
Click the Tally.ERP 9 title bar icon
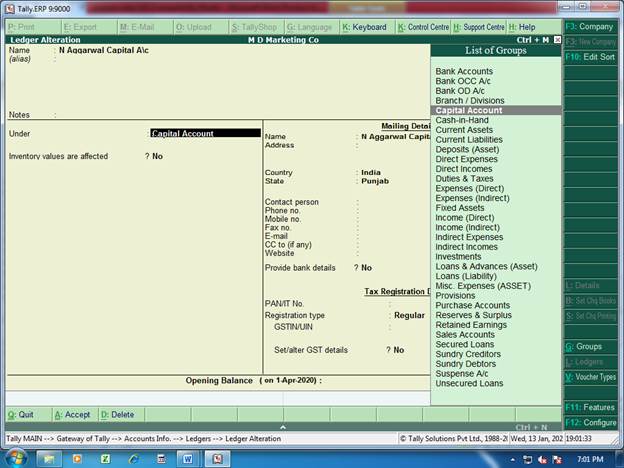coord(10,8)
